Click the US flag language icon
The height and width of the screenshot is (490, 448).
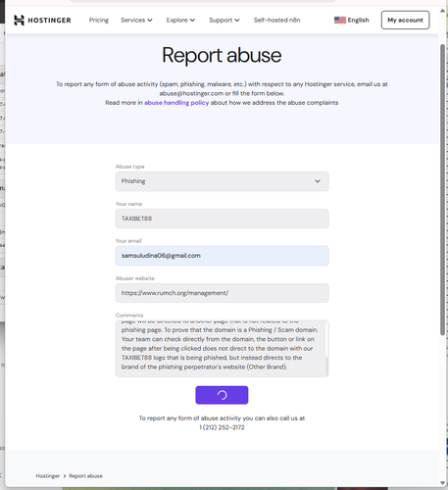tap(340, 20)
